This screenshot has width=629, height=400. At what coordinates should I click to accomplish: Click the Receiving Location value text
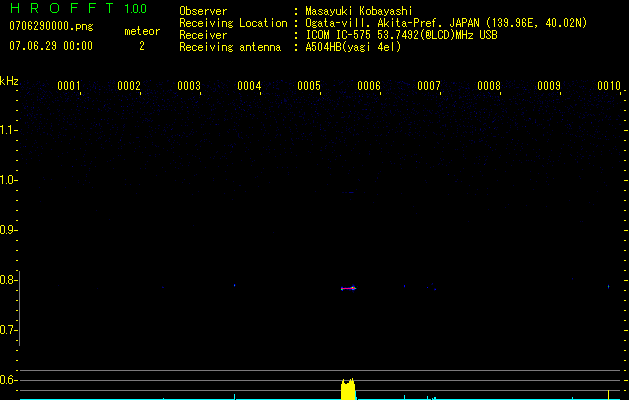(x=446, y=23)
